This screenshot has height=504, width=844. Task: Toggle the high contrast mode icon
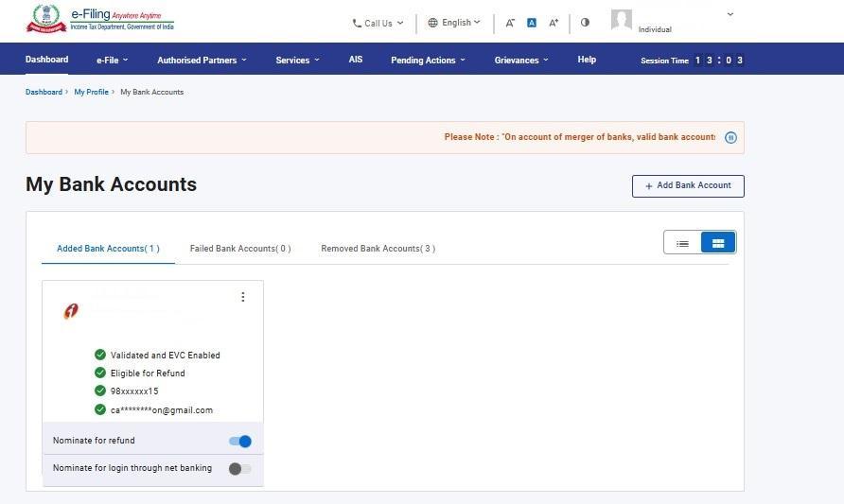tap(585, 23)
